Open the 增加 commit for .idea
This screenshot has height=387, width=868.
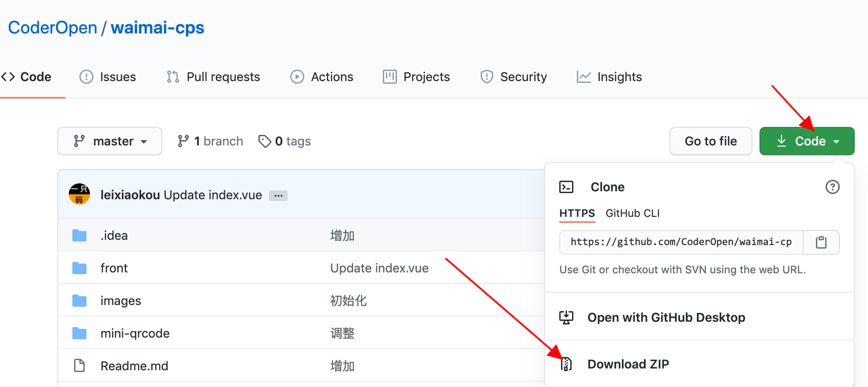click(342, 236)
